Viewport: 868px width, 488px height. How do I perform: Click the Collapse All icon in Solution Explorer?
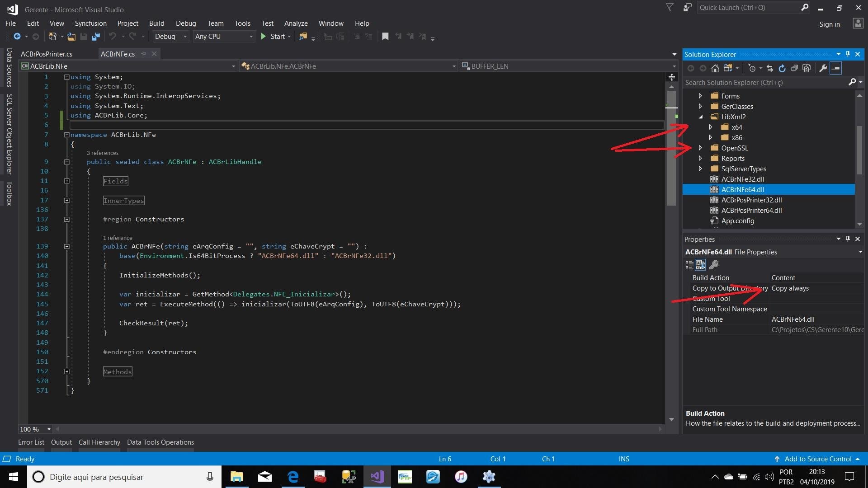794,68
